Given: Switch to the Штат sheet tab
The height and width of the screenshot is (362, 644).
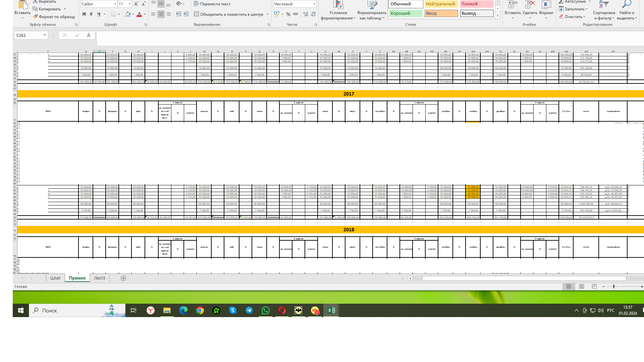Looking at the screenshot, I should tap(55, 278).
